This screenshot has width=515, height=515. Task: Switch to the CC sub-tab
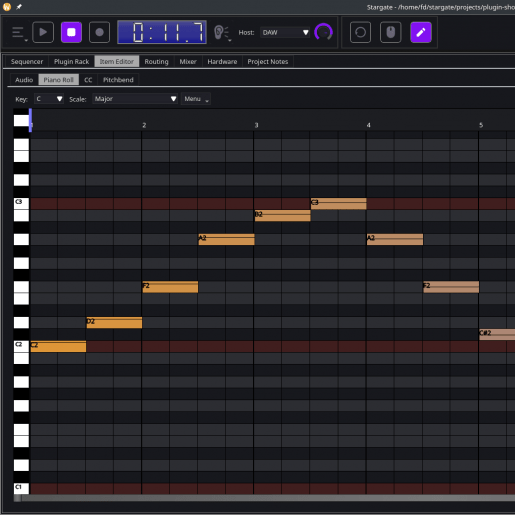(x=88, y=80)
